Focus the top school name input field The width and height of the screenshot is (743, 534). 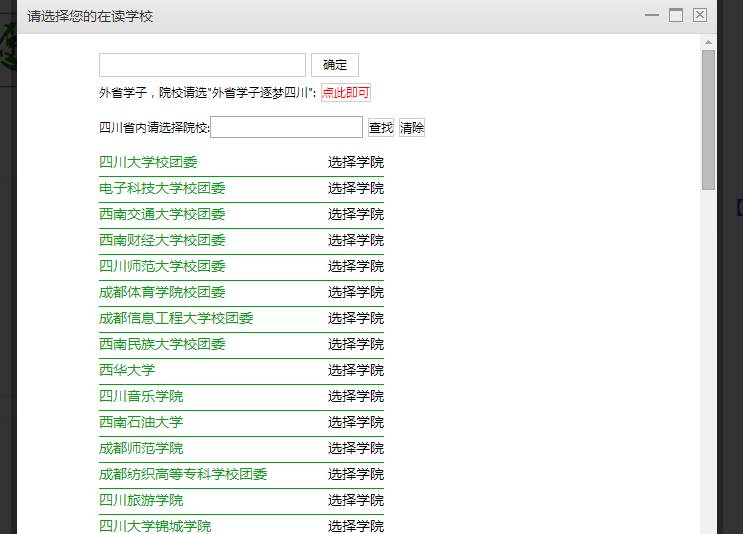click(202, 65)
